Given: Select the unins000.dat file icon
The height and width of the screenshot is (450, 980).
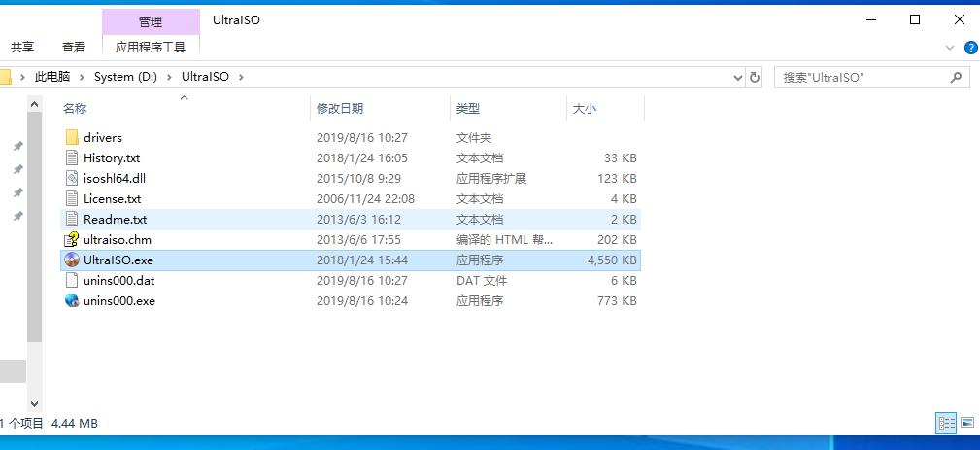Looking at the screenshot, I should [x=72, y=281].
